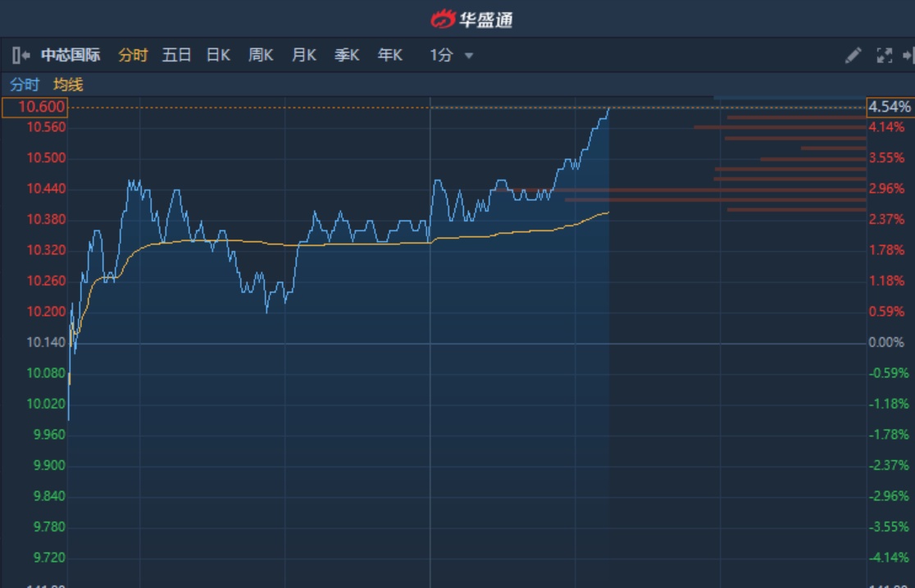
Task: Show the 年K yearly chart tab
Action: [x=389, y=56]
